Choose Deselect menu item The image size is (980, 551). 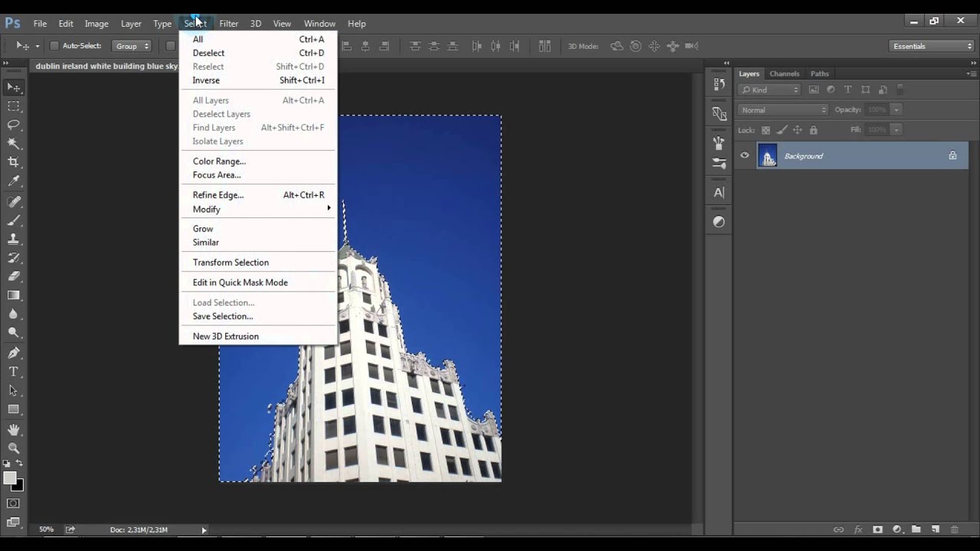click(258, 53)
